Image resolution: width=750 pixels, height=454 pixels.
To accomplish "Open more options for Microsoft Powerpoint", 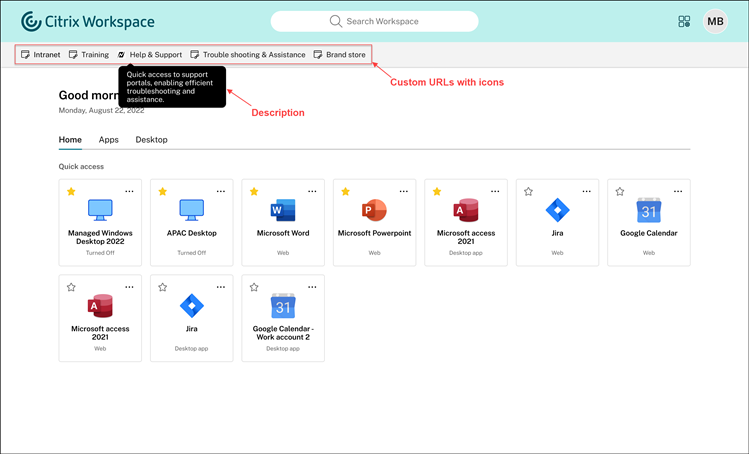I will click(404, 191).
